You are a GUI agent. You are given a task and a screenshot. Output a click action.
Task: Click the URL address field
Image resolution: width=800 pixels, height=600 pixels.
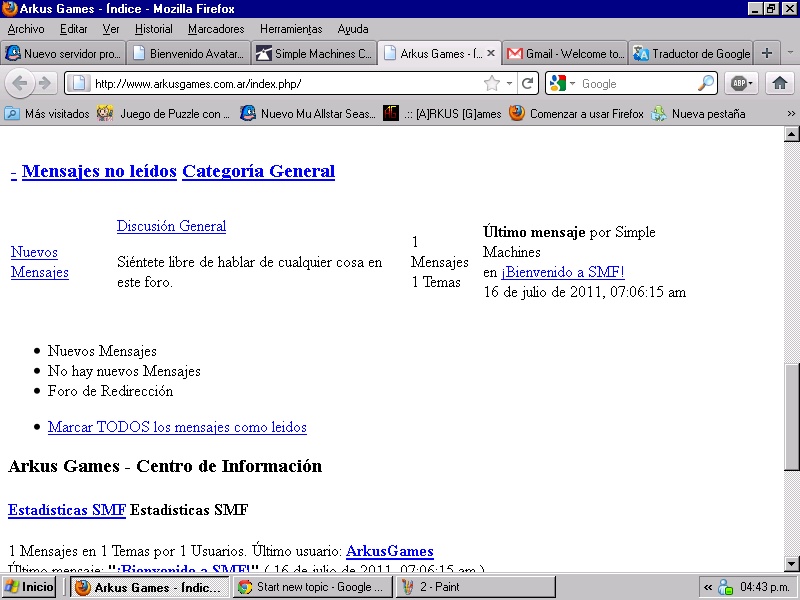tap(286, 83)
